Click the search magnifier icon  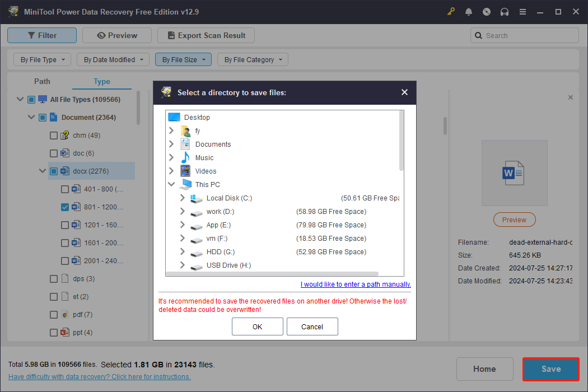pyautogui.click(x=478, y=36)
